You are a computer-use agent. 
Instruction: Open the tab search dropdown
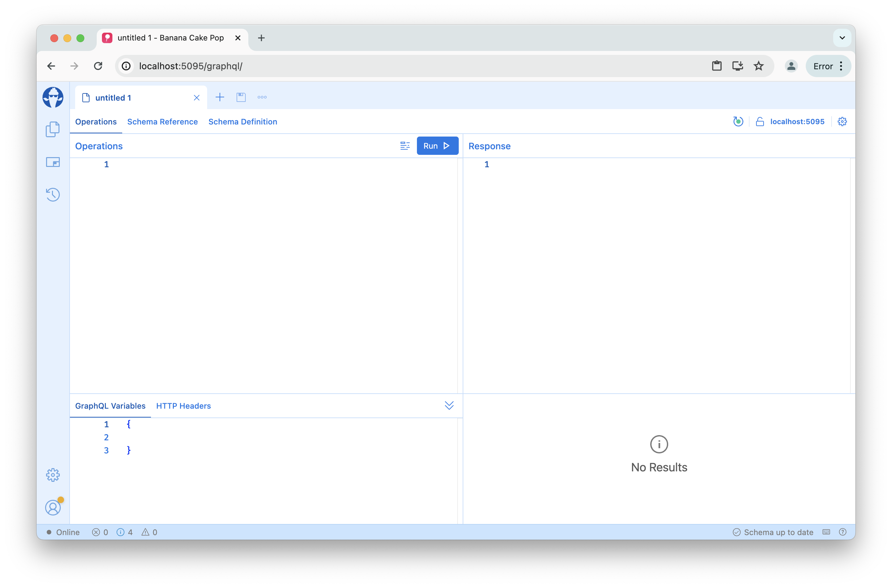pos(842,38)
